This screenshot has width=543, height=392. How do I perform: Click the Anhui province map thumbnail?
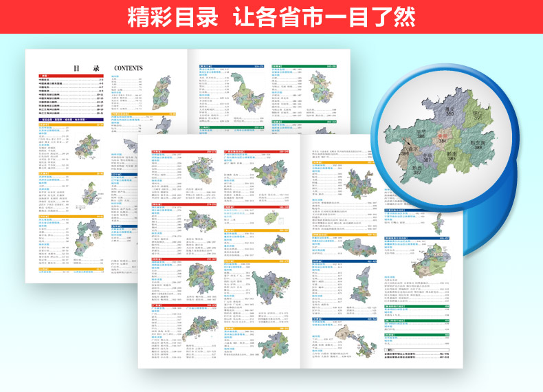(320, 87)
